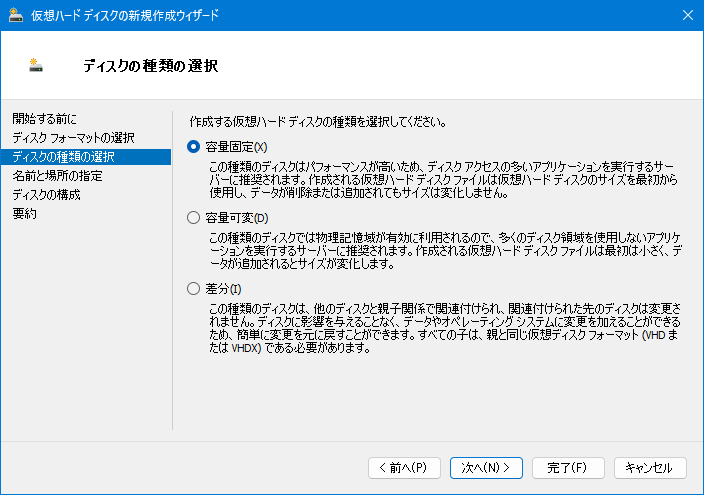Click the title text 仮想ハード ディスクの新規作成ウィザード
Screen dimensions: 704x495
pyautogui.click(x=124, y=15)
